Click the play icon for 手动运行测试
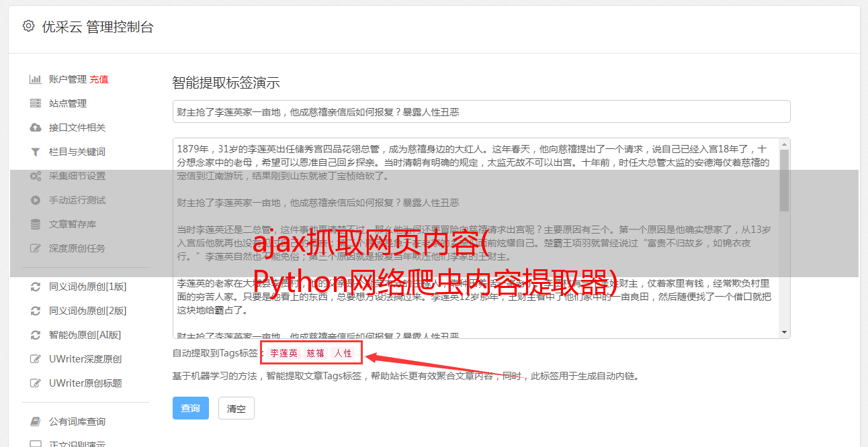The image size is (868, 447). tap(36, 200)
